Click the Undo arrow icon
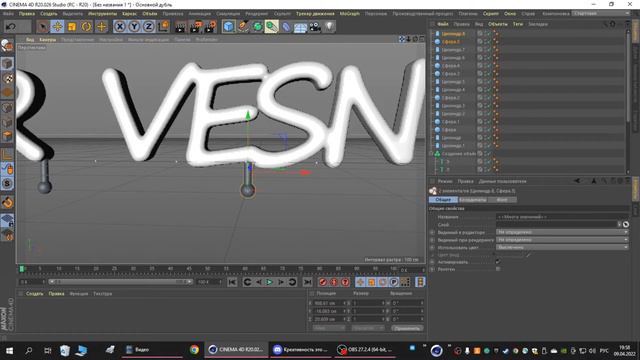This screenshot has height=360, width=640. (11, 27)
